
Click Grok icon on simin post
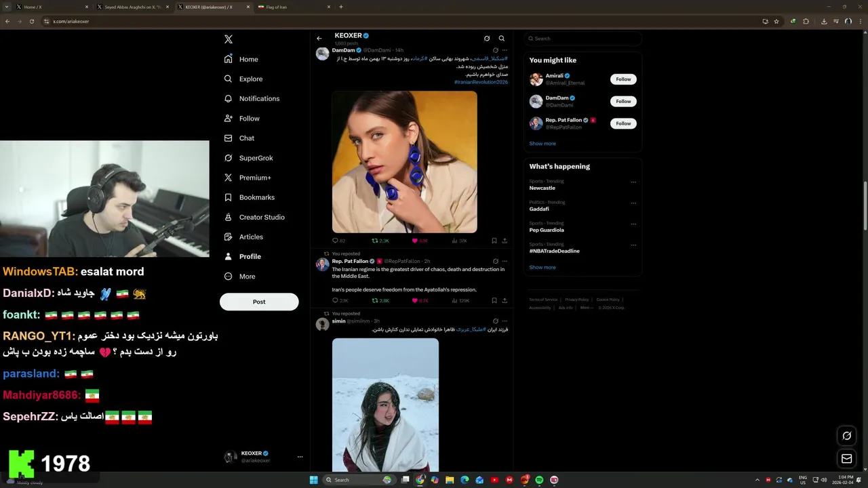pos(495,321)
